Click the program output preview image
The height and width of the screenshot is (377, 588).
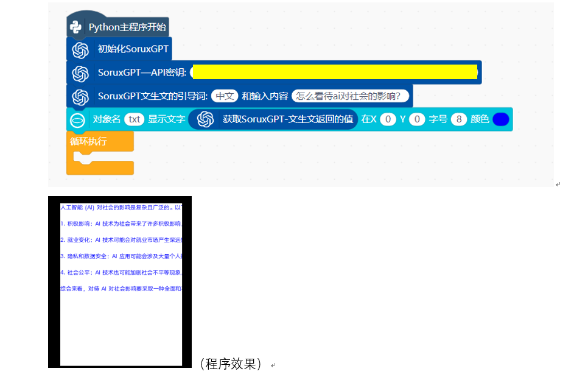tap(120, 282)
